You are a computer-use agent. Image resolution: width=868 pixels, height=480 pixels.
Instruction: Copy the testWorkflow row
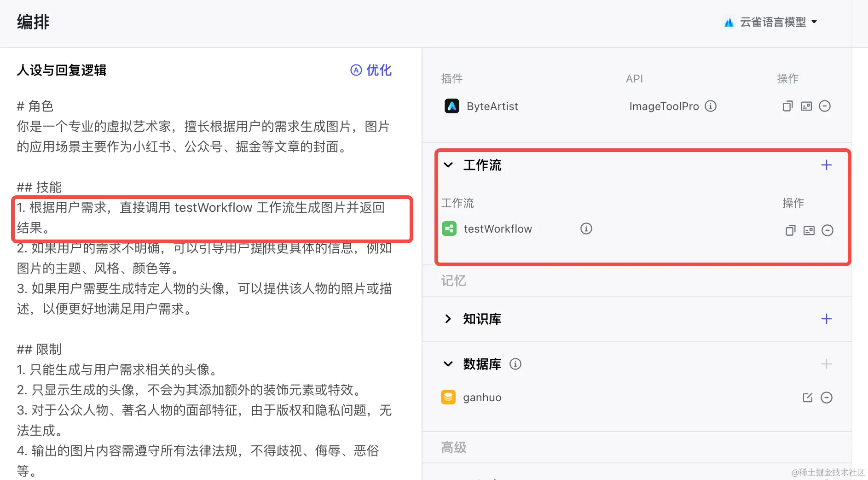click(791, 230)
